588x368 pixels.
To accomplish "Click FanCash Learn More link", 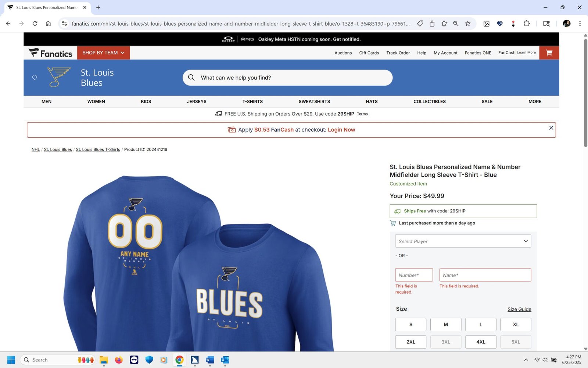I will click(x=526, y=53).
